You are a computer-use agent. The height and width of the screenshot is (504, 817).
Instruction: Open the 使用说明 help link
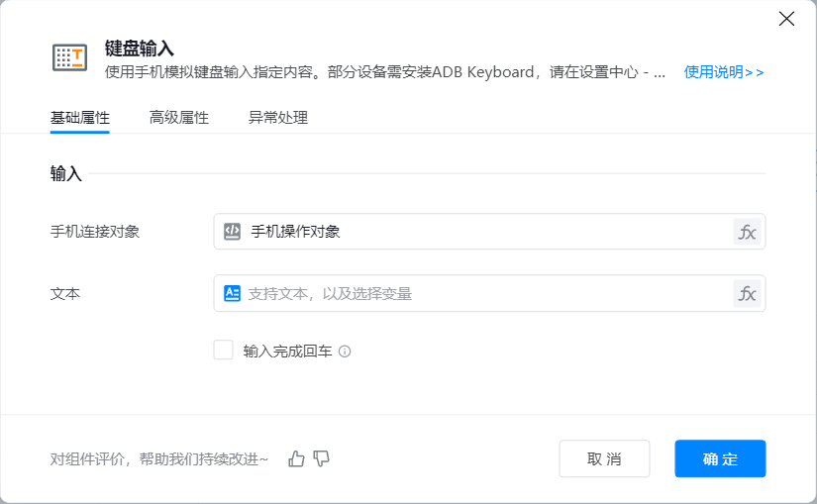[723, 71]
